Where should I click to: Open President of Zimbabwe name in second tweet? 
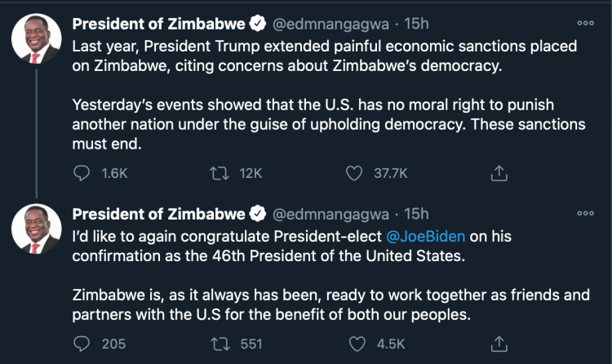pyautogui.click(x=158, y=214)
